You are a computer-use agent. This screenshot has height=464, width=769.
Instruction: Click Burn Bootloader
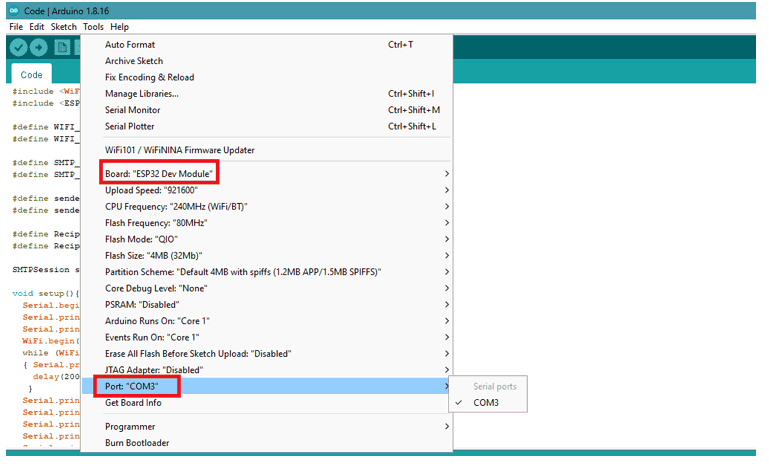point(137,443)
